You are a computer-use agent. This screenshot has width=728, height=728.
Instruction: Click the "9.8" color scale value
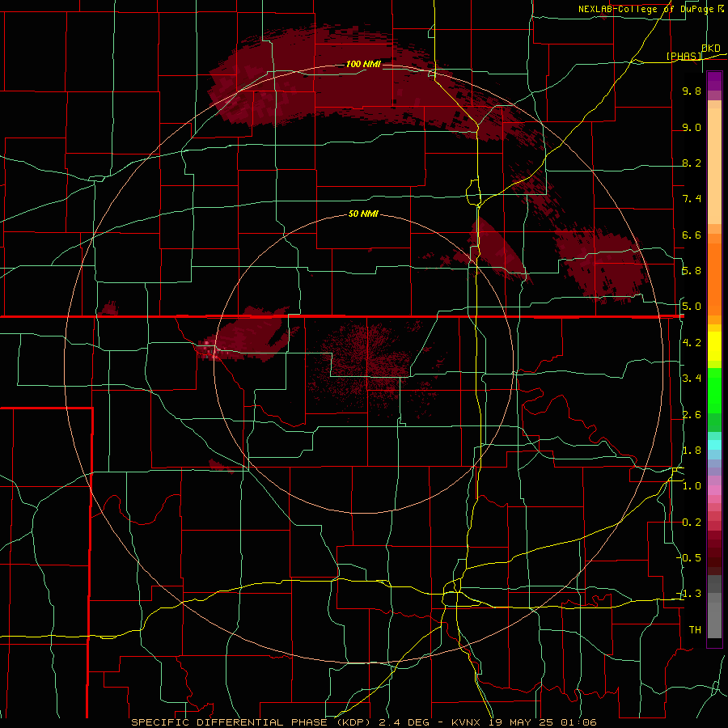point(692,91)
